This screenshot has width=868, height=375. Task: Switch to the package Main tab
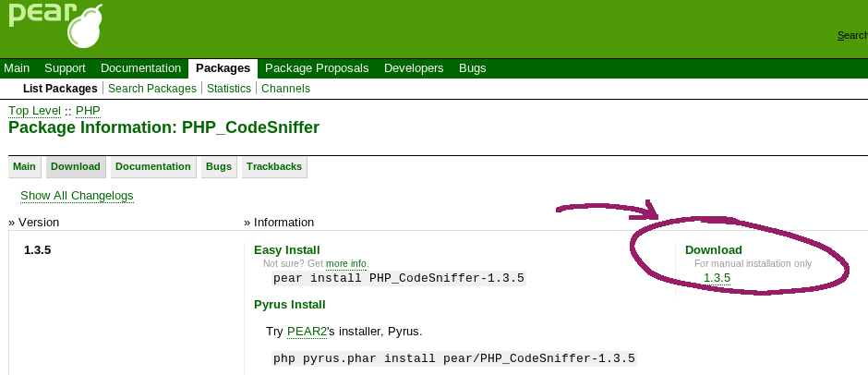[x=24, y=167]
